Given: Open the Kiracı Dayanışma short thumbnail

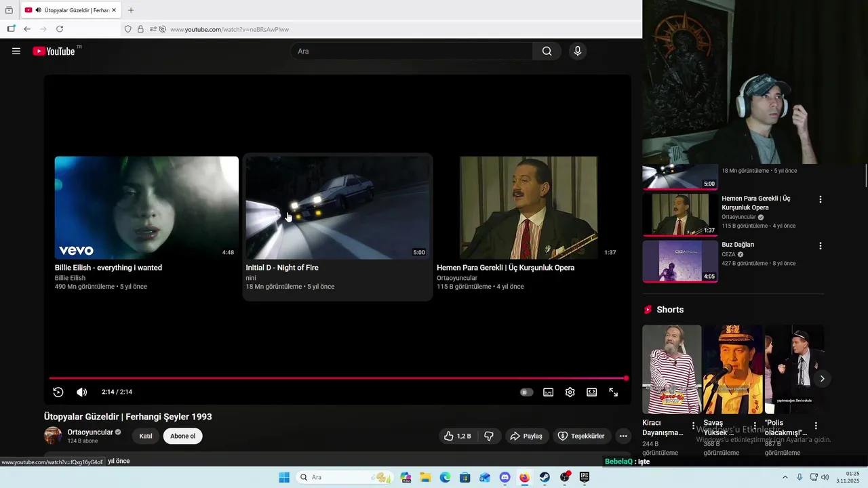Looking at the screenshot, I should [x=672, y=369].
